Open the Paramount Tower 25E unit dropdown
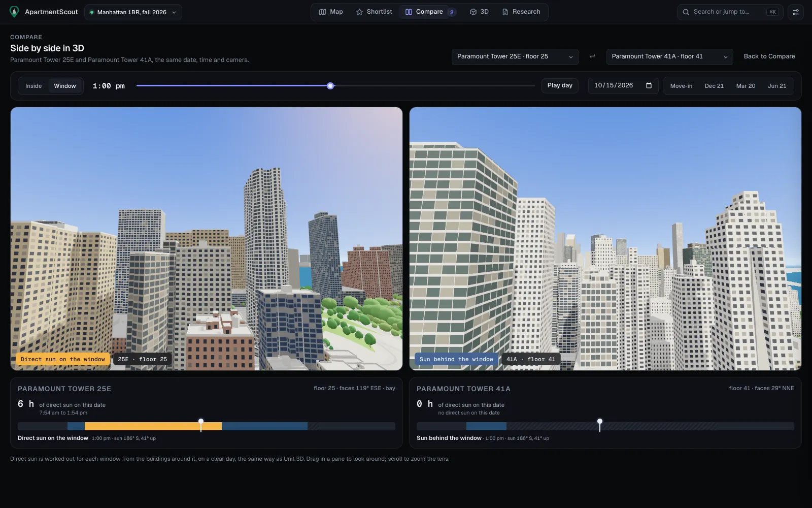Screen dimensions: 812x508 pyautogui.click(x=515, y=56)
